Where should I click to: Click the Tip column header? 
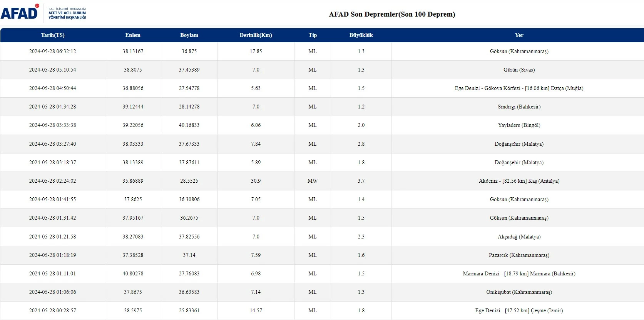click(313, 35)
